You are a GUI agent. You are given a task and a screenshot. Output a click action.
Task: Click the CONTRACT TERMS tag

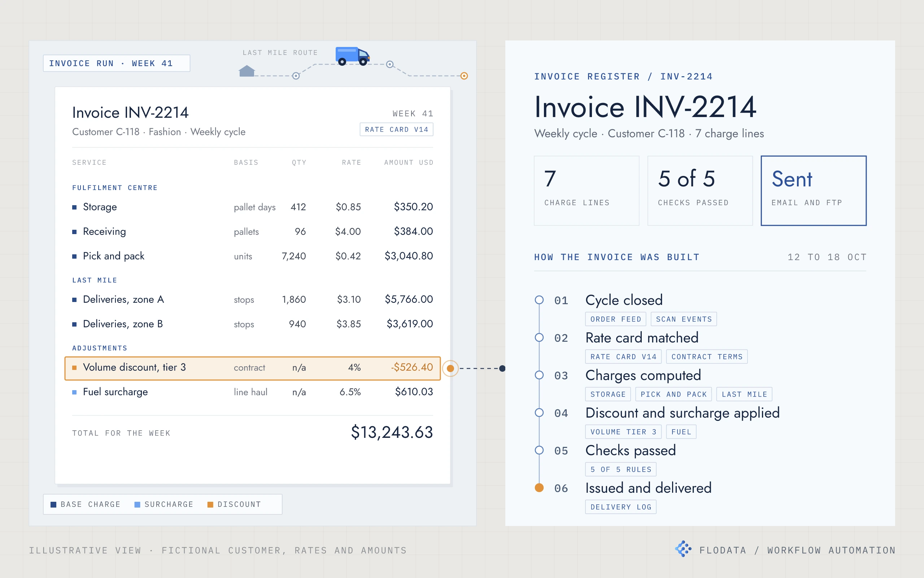click(707, 357)
